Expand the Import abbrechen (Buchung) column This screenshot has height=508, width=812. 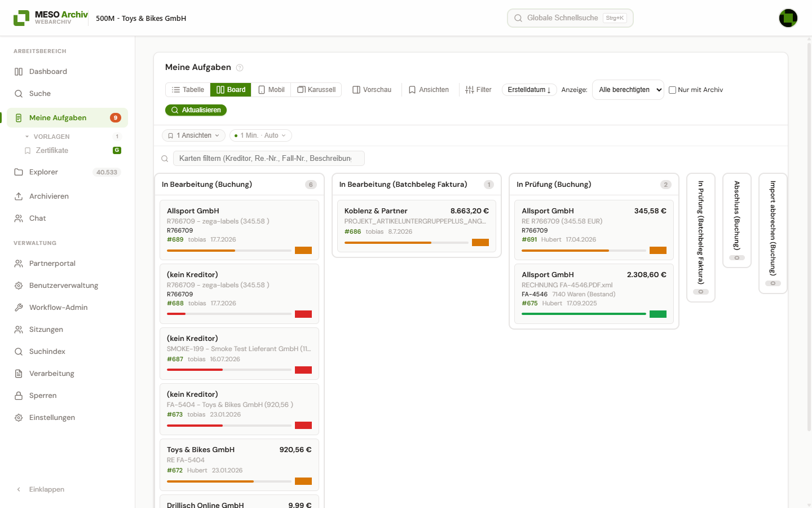(773, 233)
